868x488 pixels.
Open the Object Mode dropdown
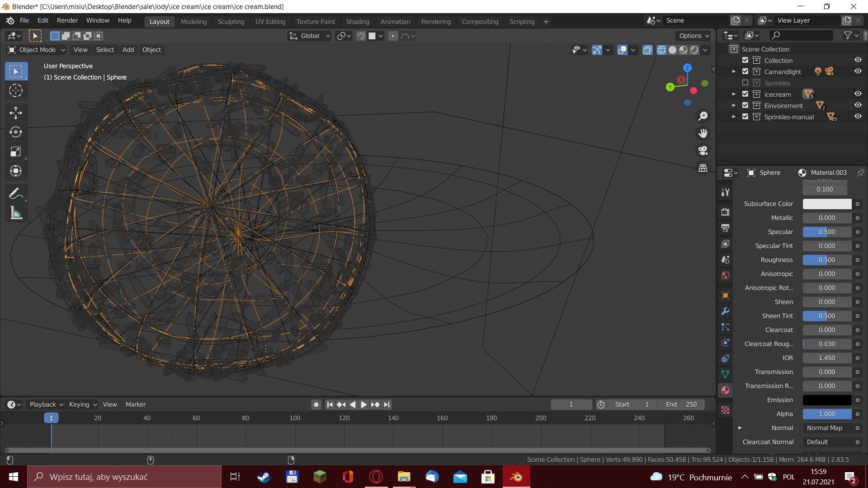[37, 50]
